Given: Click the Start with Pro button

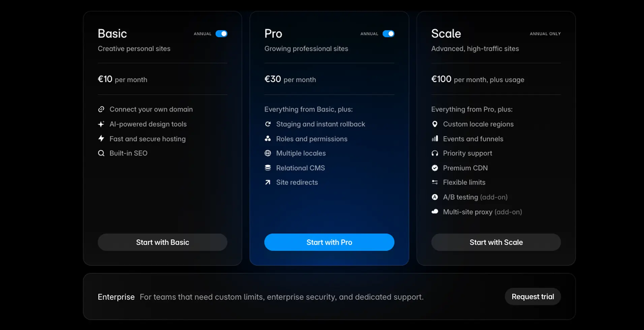Looking at the screenshot, I should (329, 242).
